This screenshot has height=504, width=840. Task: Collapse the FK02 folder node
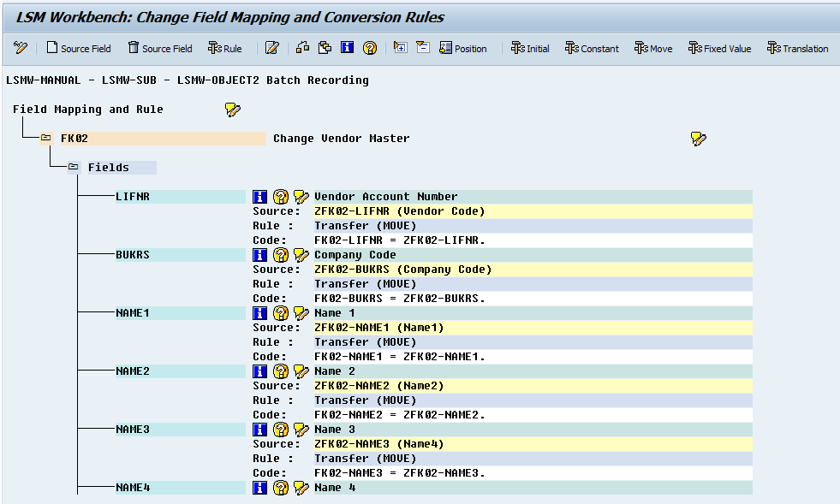[46, 138]
